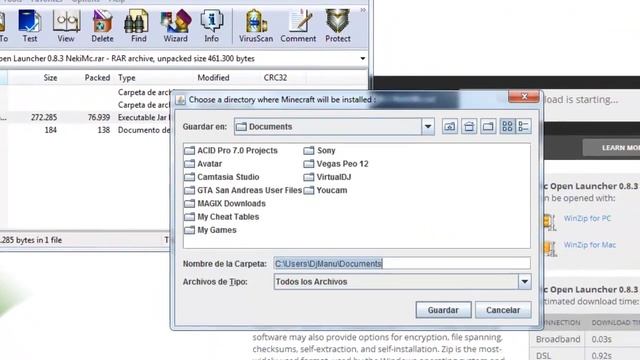Open the Archivos de Tipo dropdown
The height and width of the screenshot is (360, 640).
pos(524,282)
